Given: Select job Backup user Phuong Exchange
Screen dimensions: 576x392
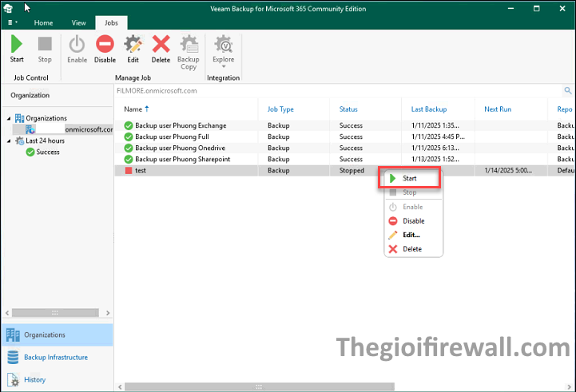Looking at the screenshot, I should (x=181, y=125).
